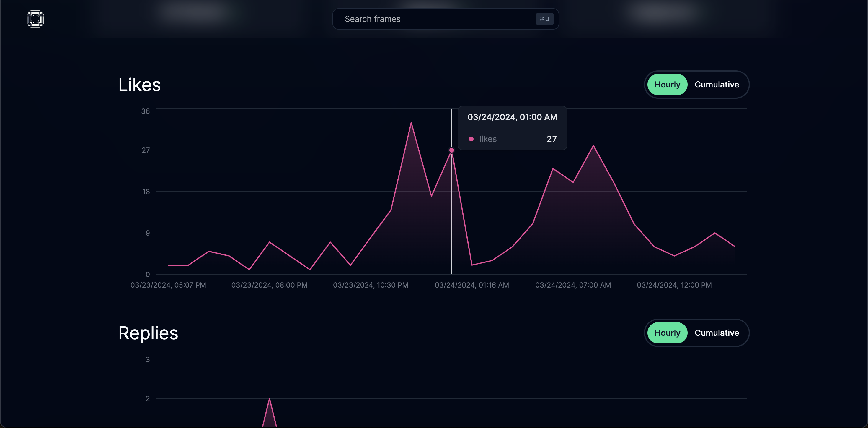Click y-axis label 18 on Likes chart
This screenshot has width=868, height=428.
click(x=146, y=192)
